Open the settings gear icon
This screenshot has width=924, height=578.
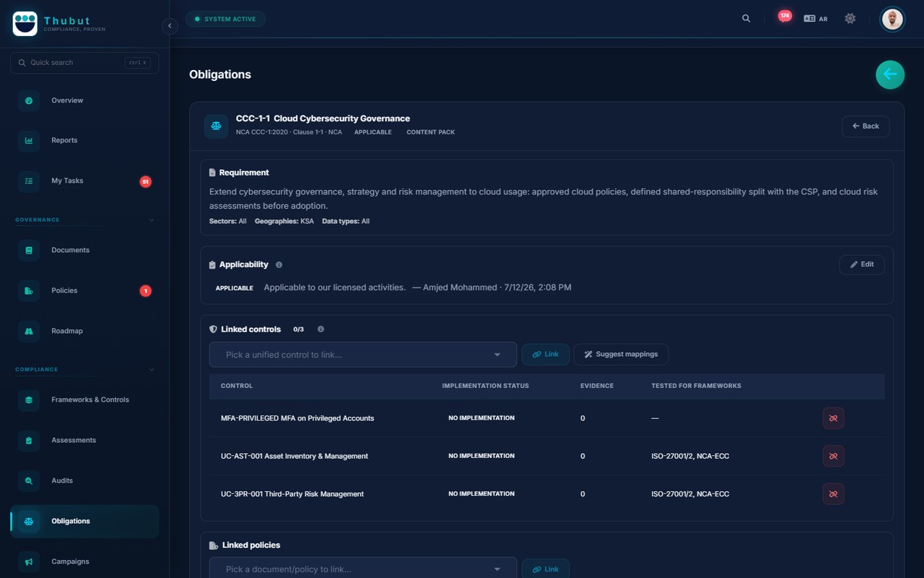click(x=850, y=19)
